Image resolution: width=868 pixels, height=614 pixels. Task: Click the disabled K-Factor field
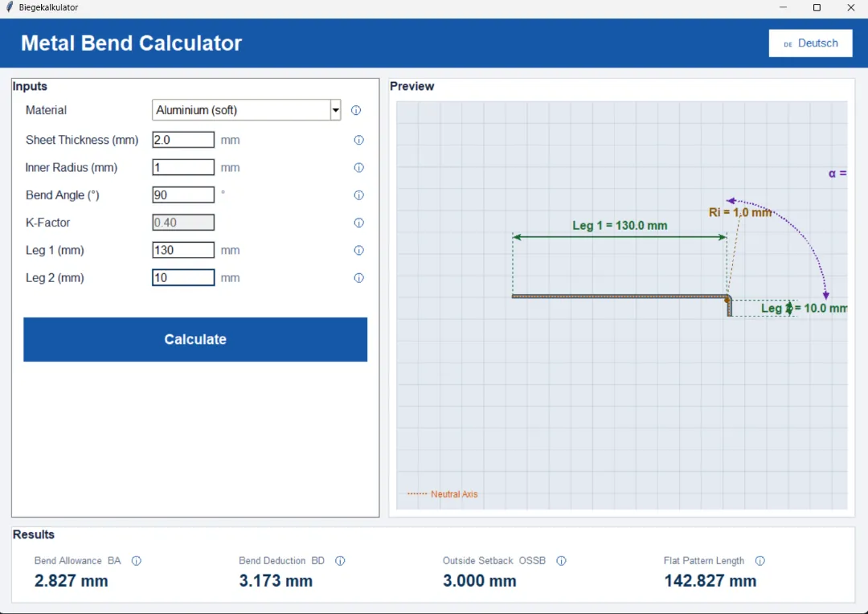(183, 223)
